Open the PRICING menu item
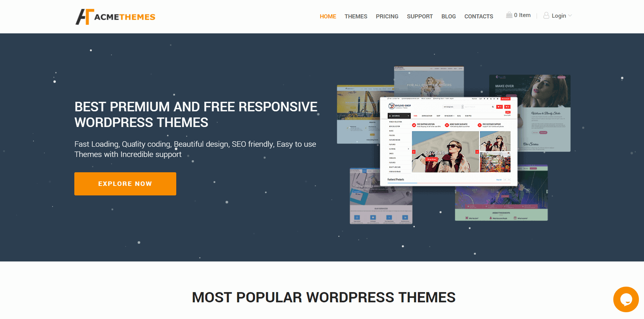The width and height of the screenshot is (644, 319). pyautogui.click(x=387, y=16)
